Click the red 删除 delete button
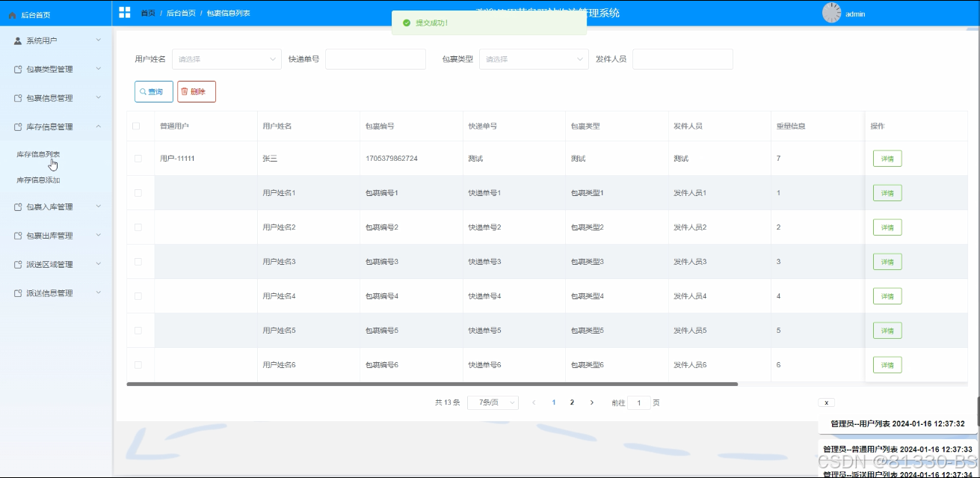 click(x=197, y=91)
